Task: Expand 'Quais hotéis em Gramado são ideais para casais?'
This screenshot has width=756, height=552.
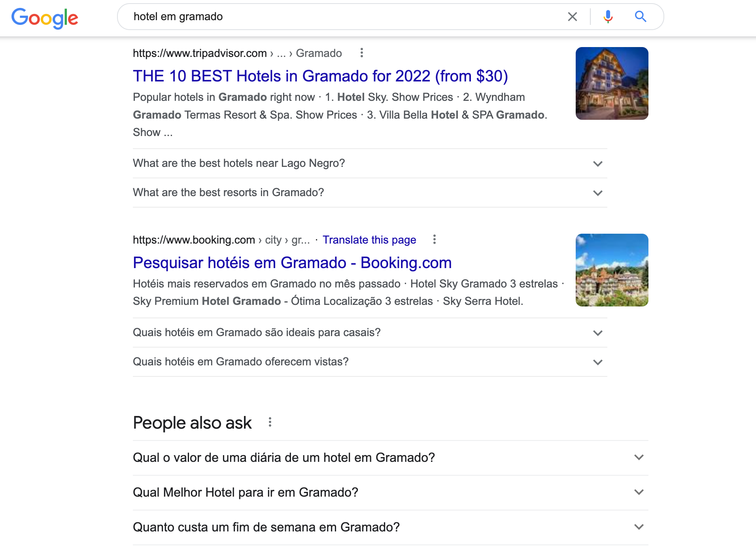Action: 370,333
